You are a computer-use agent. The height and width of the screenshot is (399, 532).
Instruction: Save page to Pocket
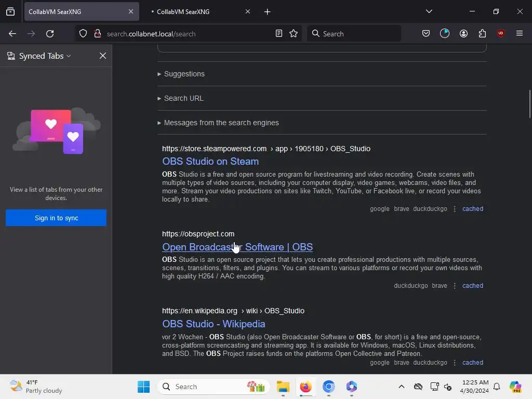point(426,34)
